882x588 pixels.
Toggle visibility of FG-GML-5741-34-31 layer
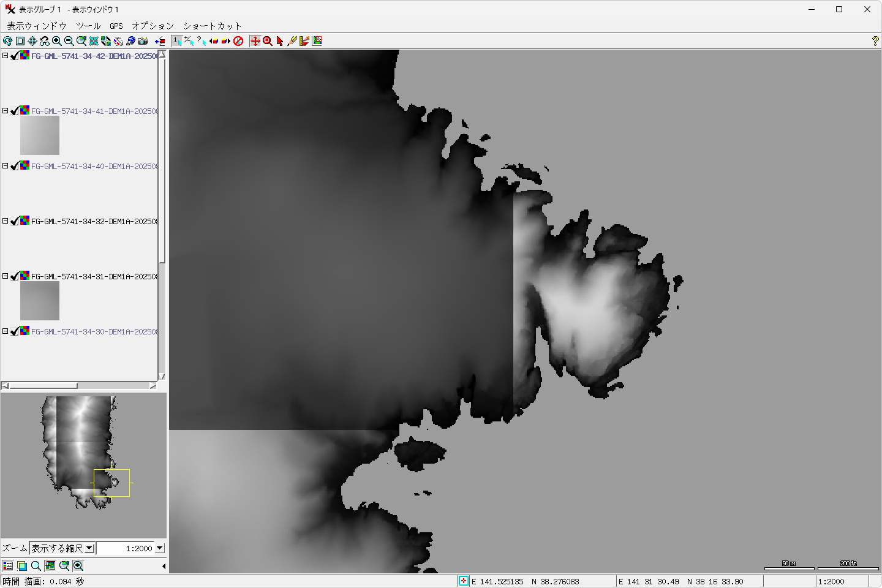[15, 276]
